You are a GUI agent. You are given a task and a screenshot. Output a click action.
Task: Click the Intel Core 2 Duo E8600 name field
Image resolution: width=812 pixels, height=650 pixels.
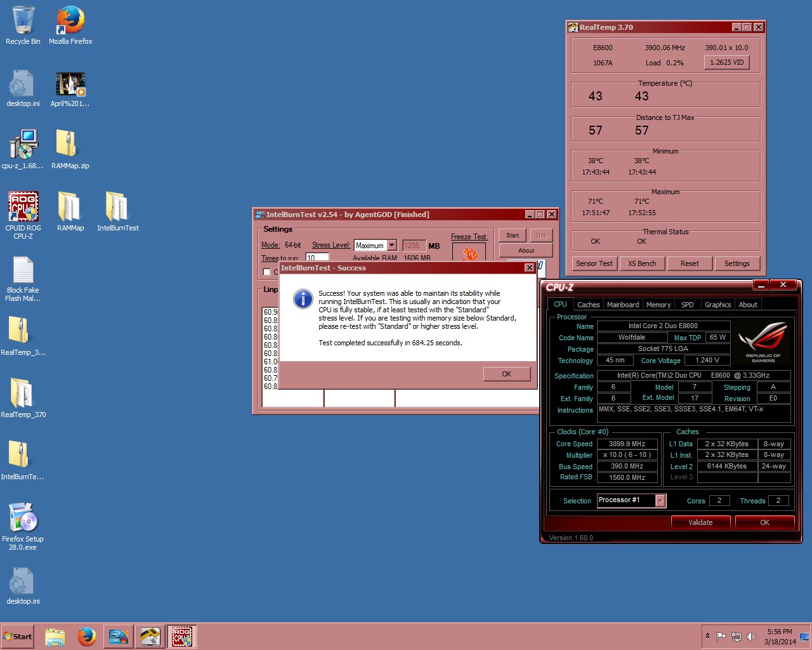tap(663, 326)
